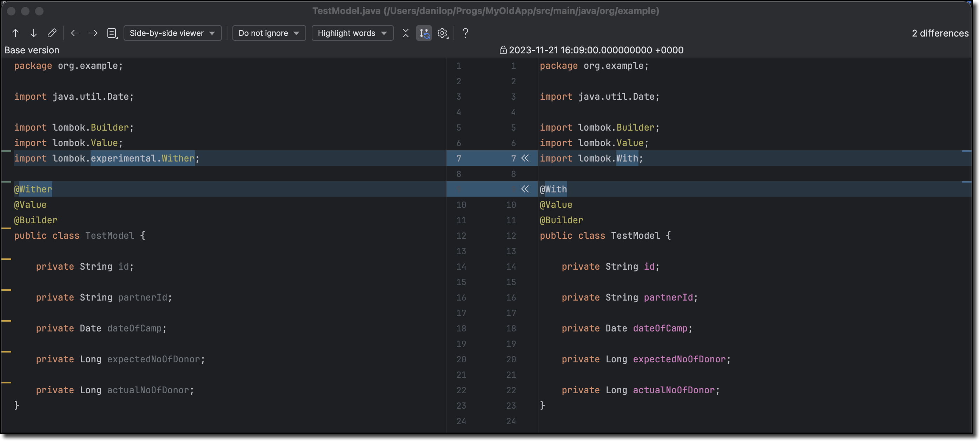The image size is (980, 441).
Task: Click inside the @Wither line on left
Action: coord(33,189)
